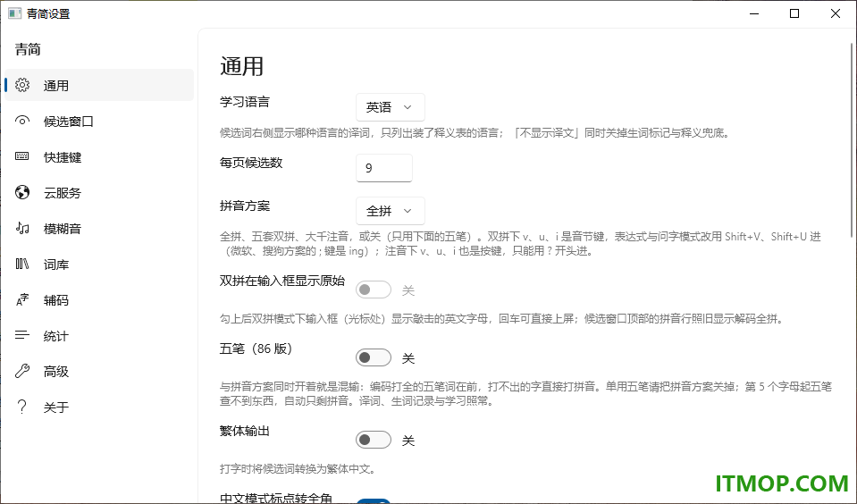
Task: Open the 拼音方案 dropdown showing 全拼
Action: 391,211
